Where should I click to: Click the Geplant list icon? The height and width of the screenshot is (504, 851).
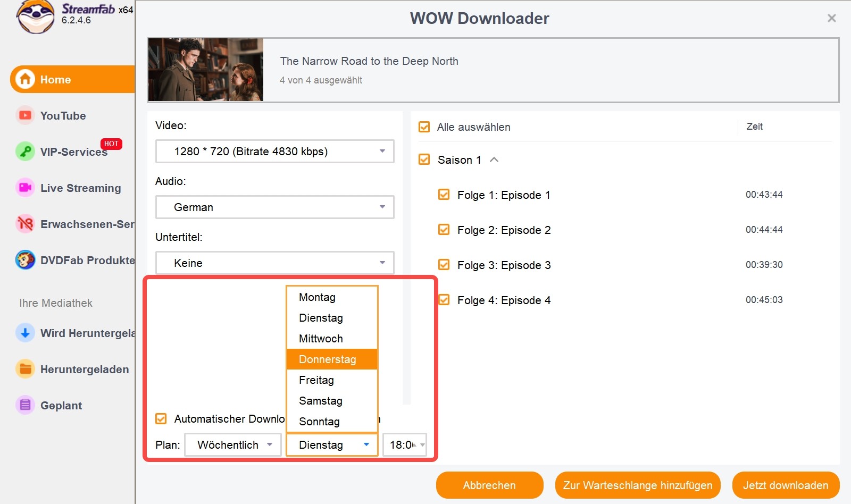click(x=25, y=405)
